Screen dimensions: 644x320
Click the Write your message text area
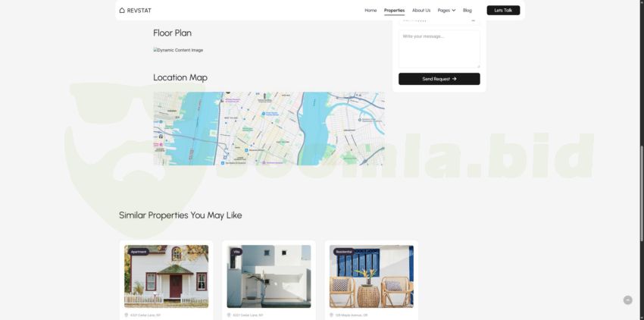pos(439,49)
